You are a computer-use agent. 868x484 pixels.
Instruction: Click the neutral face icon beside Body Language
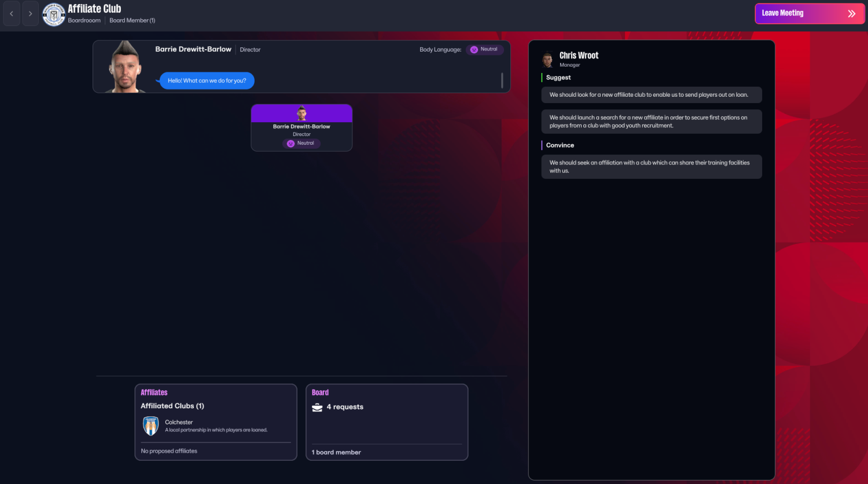474,50
